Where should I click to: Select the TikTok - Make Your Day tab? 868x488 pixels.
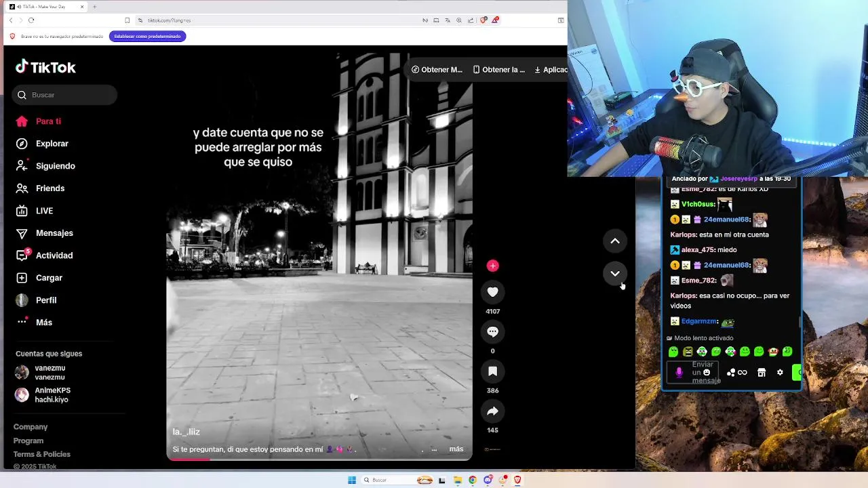pos(47,6)
